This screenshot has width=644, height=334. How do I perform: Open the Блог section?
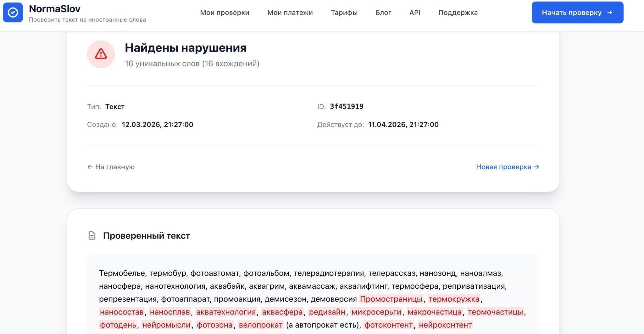(x=383, y=13)
